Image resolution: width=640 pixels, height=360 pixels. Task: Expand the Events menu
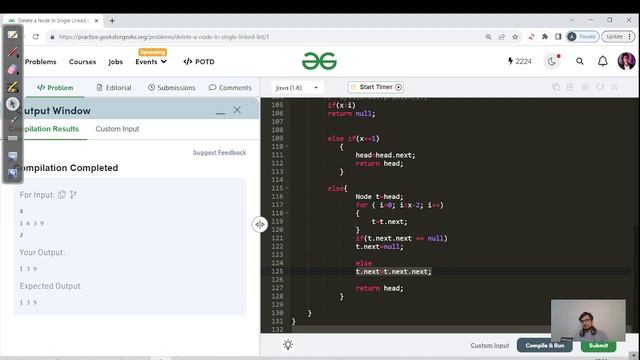(151, 62)
